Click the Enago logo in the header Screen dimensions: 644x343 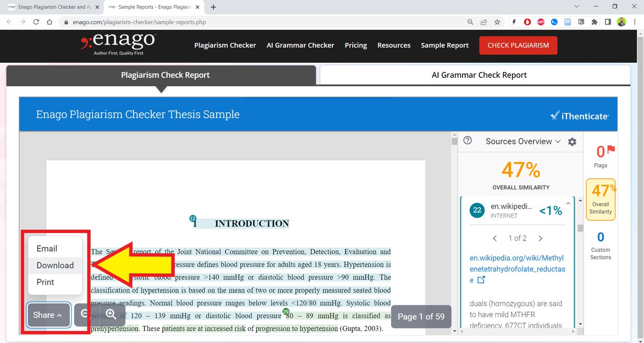[x=118, y=43]
